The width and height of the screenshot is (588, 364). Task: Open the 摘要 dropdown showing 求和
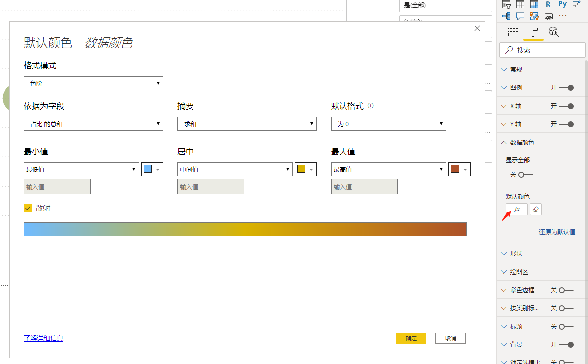247,124
